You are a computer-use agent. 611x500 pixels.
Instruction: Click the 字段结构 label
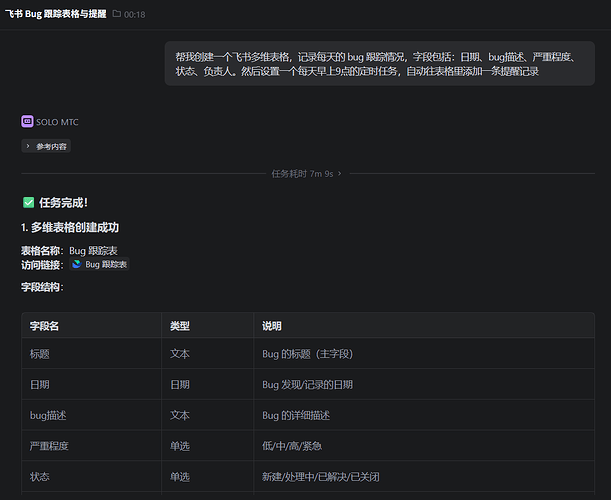(41, 287)
